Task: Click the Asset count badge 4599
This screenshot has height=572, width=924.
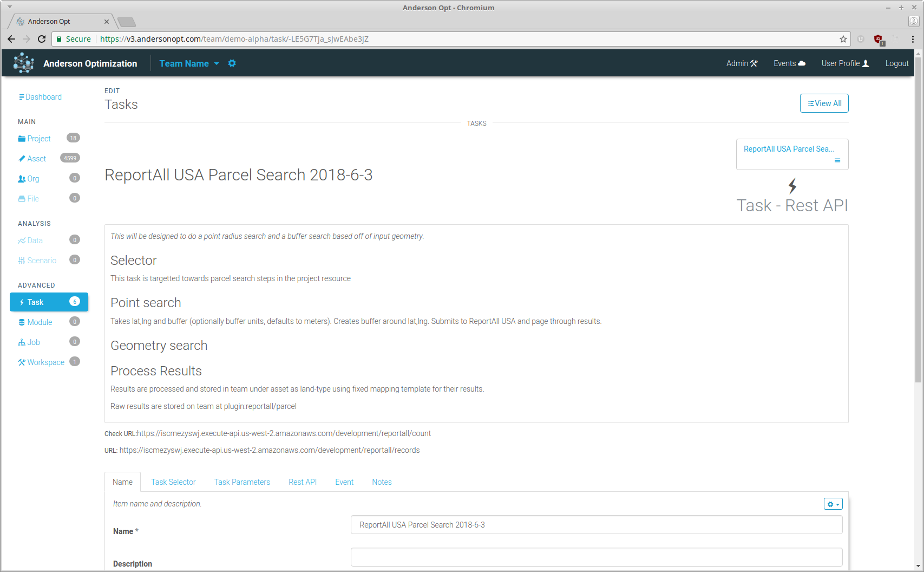Action: [x=70, y=158]
